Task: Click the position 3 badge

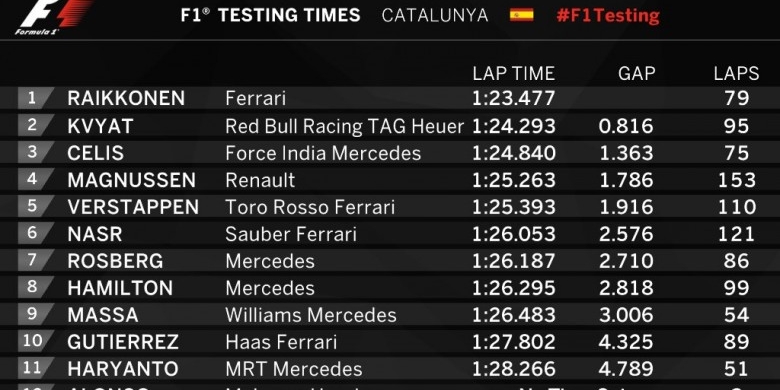Action: (36, 152)
